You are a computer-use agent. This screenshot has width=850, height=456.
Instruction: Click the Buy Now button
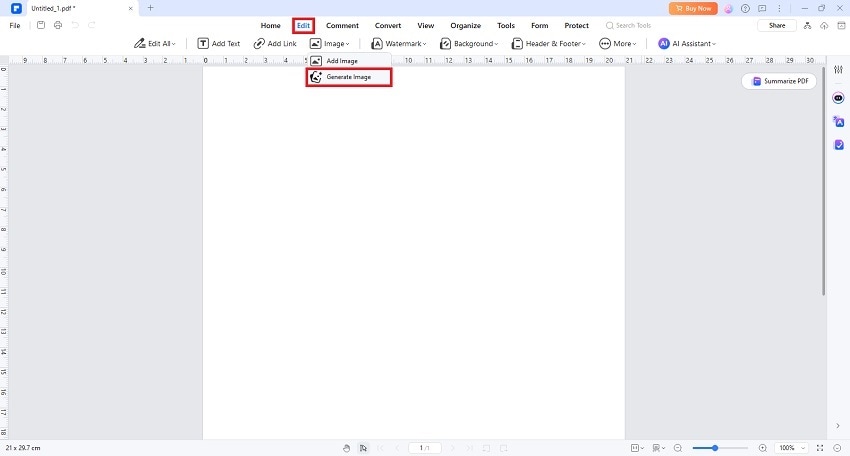[693, 8]
